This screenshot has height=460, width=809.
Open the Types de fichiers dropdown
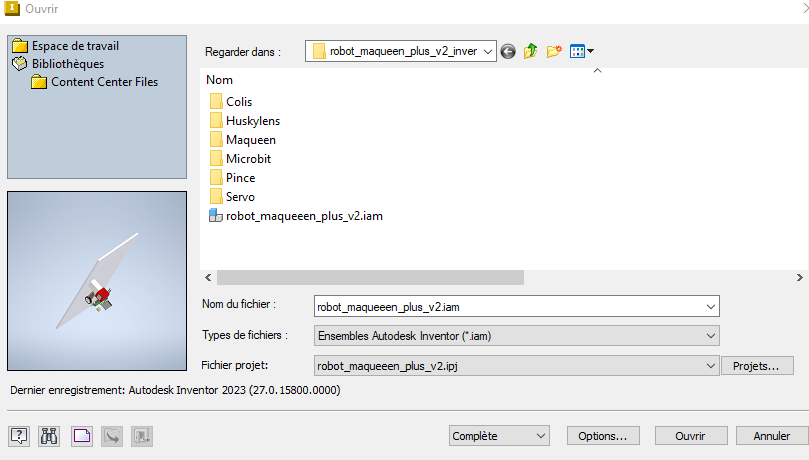(710, 336)
